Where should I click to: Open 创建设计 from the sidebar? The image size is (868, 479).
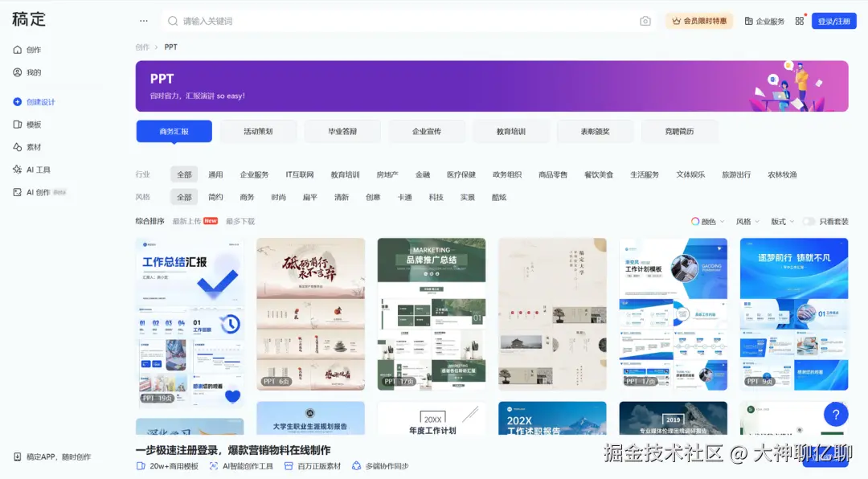tap(36, 101)
